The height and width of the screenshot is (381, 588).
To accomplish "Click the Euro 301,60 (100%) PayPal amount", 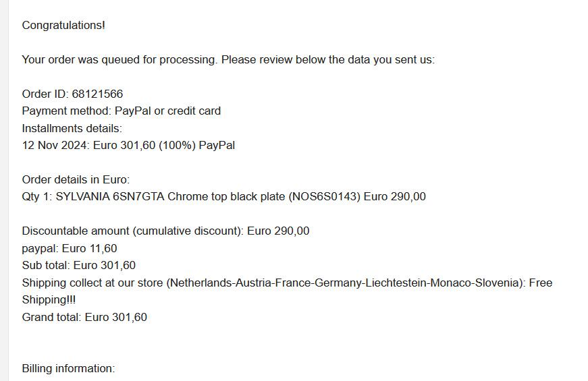I will pyautogui.click(x=164, y=145).
